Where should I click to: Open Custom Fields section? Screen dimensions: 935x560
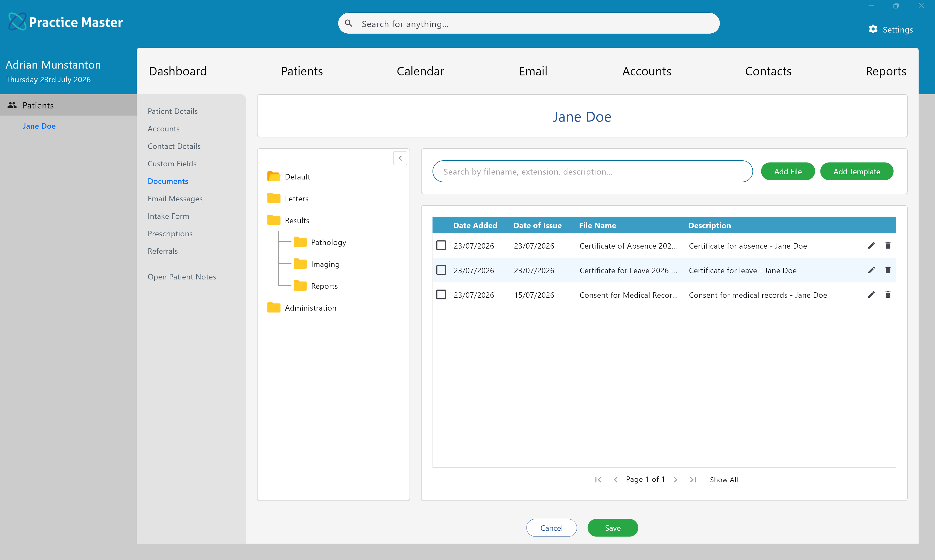click(172, 164)
